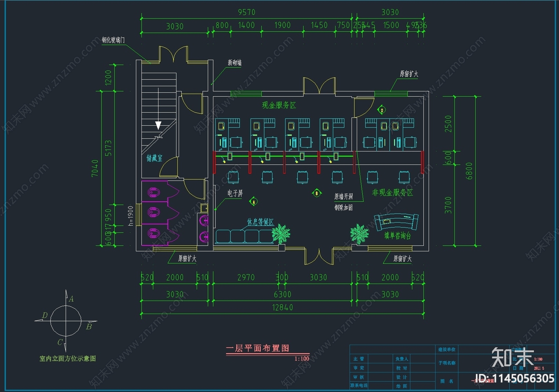Image resolution: width=559 pixels, height=392 pixels.
Task: Select the curved consultation desk symbol
Action: 396,222
